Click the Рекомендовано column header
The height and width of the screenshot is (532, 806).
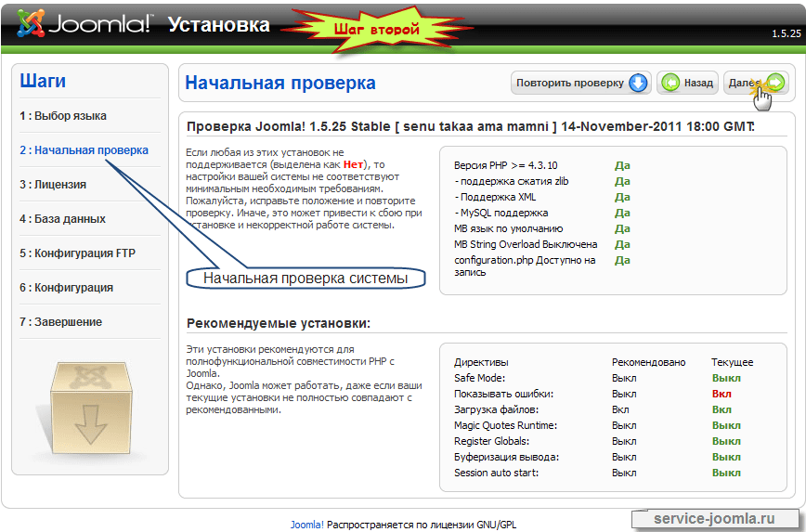click(649, 362)
